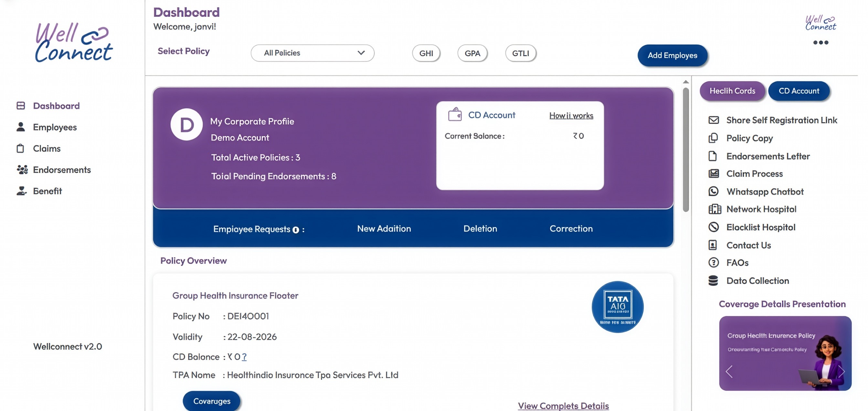The height and width of the screenshot is (411, 868).
Task: Click the Wellconnect v2.0 version text
Action: [68, 346]
